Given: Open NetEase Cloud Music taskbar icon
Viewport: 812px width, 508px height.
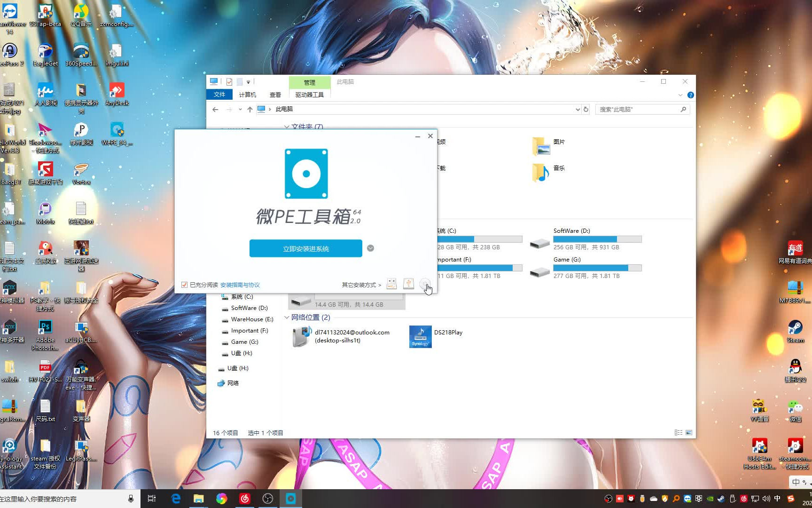Looking at the screenshot, I should [245, 499].
